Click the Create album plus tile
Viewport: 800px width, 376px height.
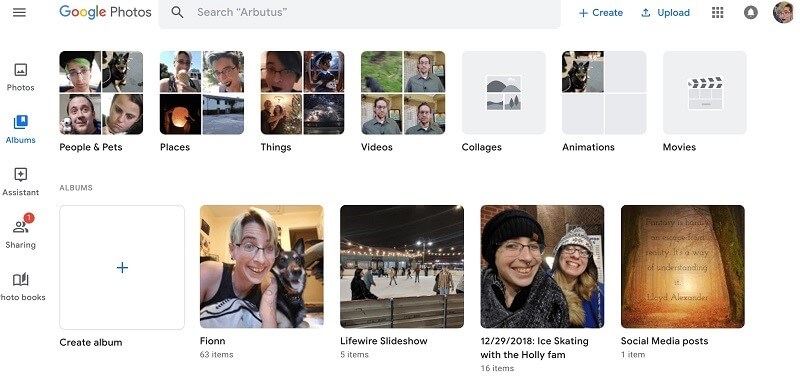(122, 267)
